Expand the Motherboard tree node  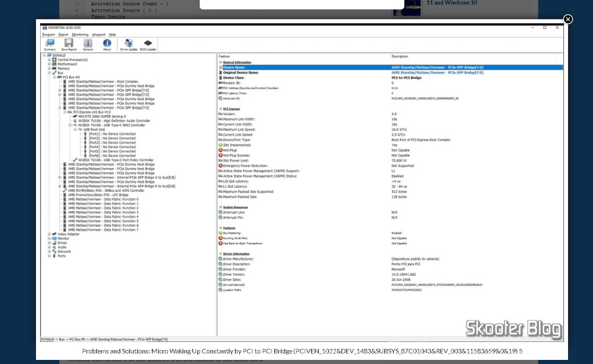[49, 64]
